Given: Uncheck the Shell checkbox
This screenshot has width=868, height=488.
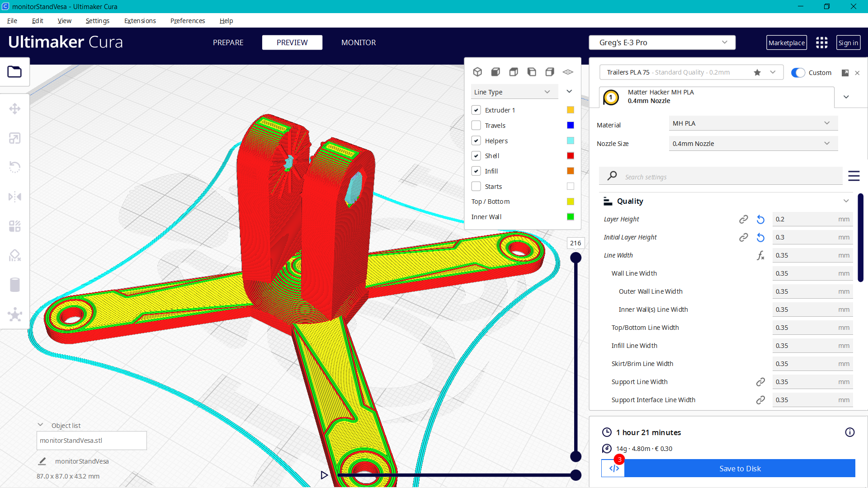Looking at the screenshot, I should pyautogui.click(x=476, y=155).
